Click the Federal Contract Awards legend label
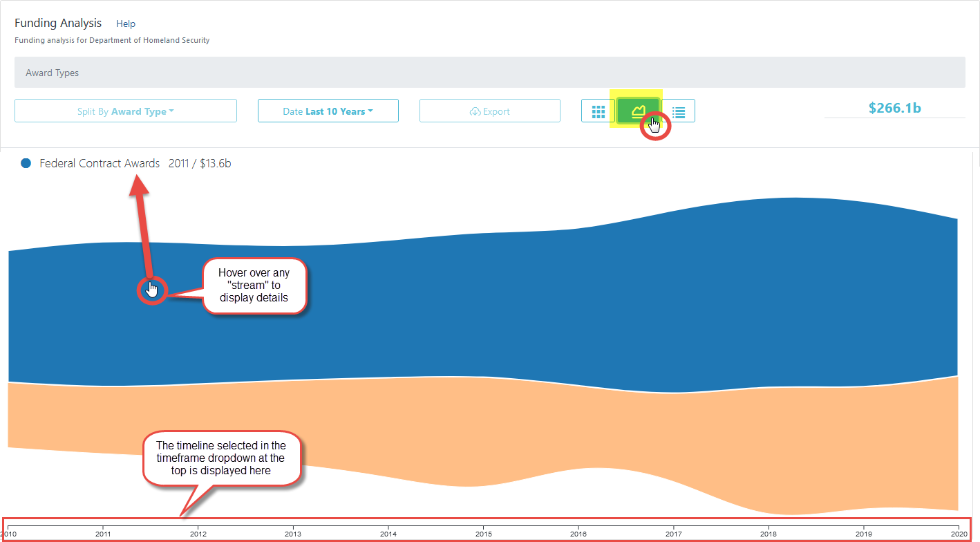The image size is (980, 542). tap(100, 164)
